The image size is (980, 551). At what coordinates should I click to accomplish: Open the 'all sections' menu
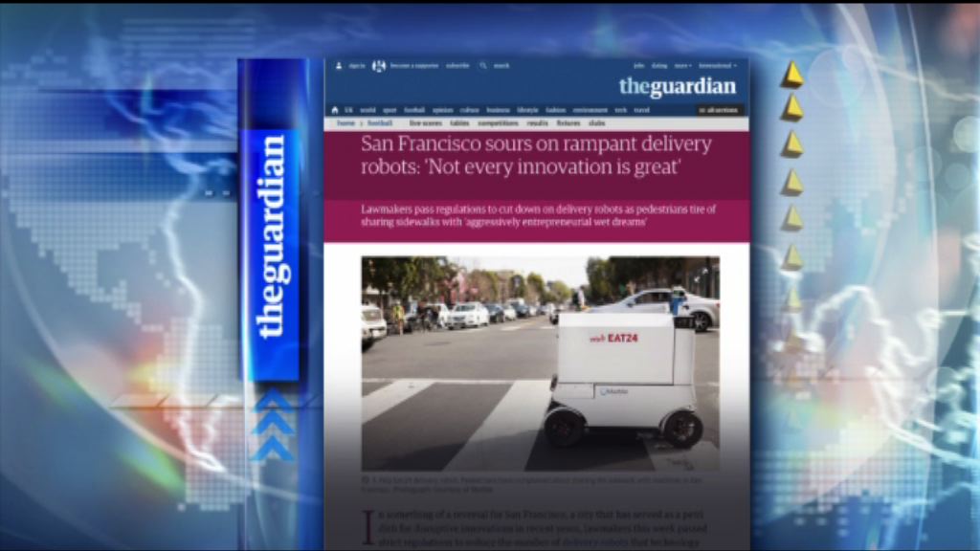click(x=719, y=110)
